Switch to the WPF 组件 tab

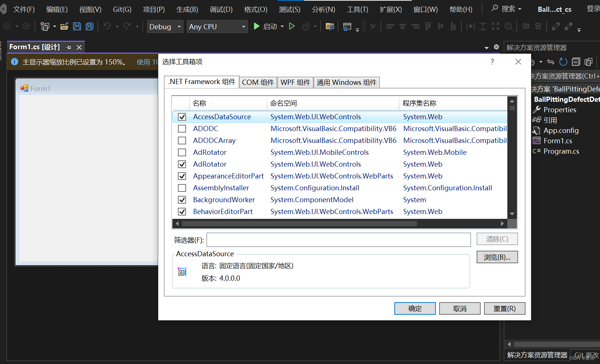295,82
